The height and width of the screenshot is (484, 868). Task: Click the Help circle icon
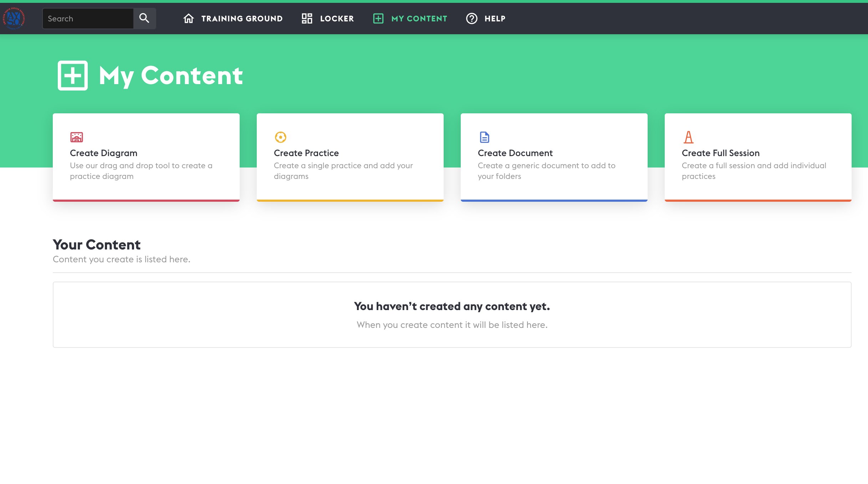tap(471, 19)
